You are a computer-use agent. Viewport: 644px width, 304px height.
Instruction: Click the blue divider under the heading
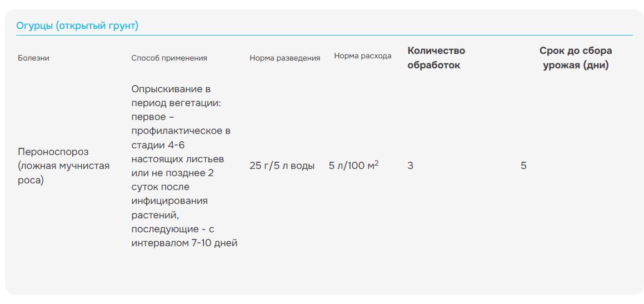point(325,36)
